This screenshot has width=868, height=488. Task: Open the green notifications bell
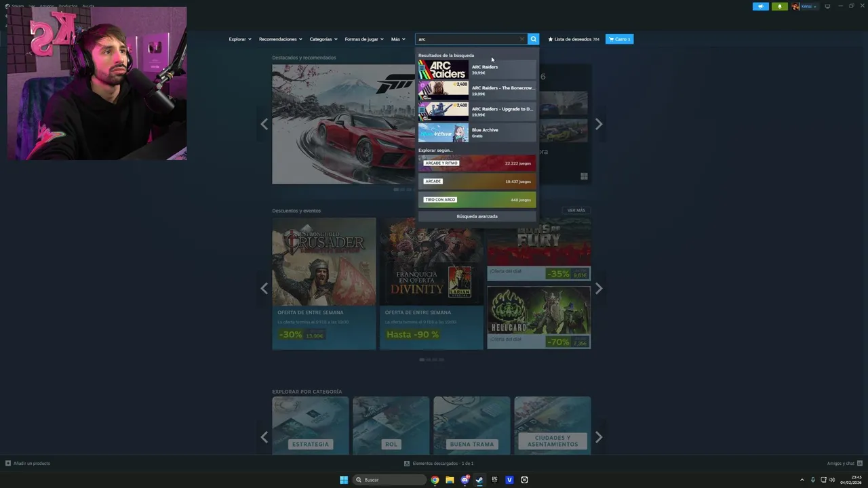pos(779,6)
